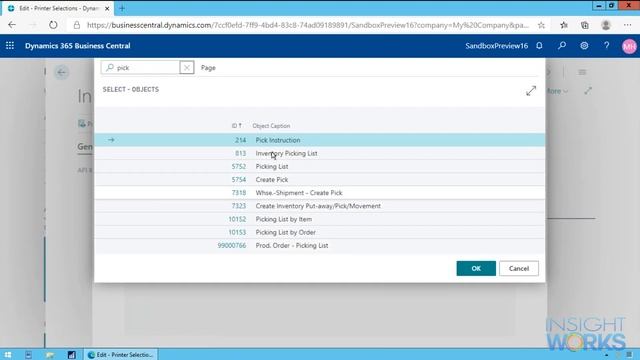Confirm selection with OK button
Screen dimensions: 640x360
476,268
